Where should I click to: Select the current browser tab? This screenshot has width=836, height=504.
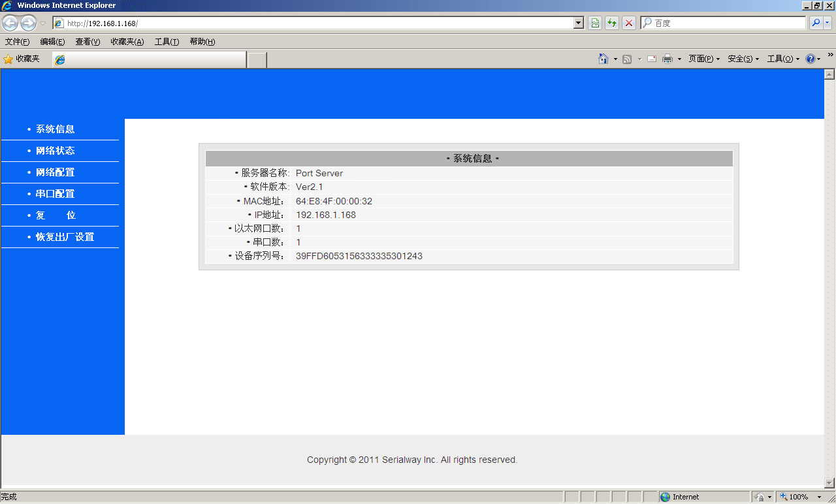point(149,59)
